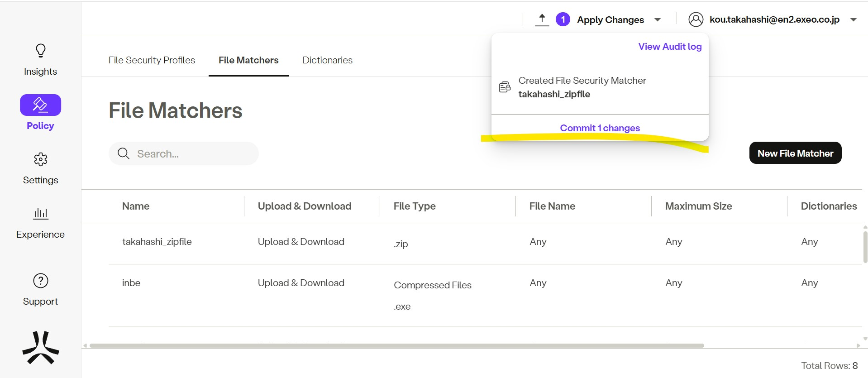Click the New File Matcher button
This screenshot has width=868, height=378.
[x=795, y=153]
